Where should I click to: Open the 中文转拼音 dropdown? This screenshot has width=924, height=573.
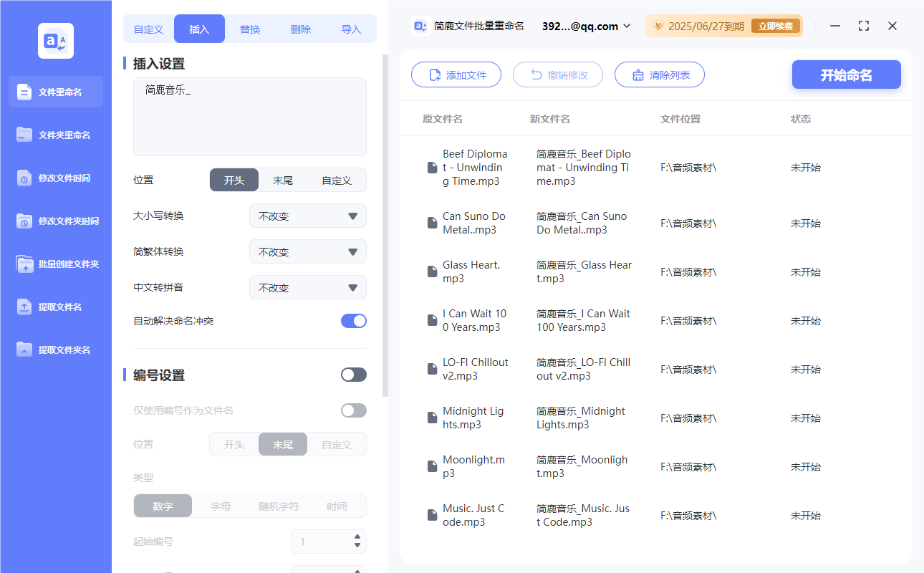[307, 287]
